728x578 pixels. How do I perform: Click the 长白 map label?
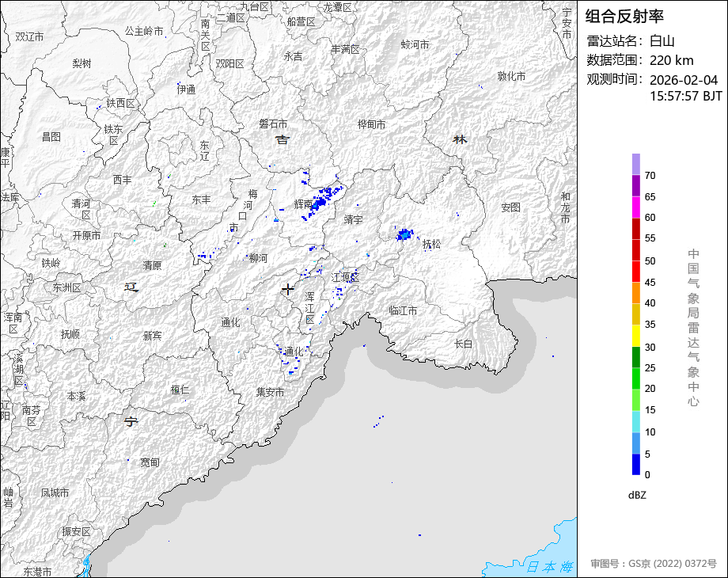tap(463, 344)
